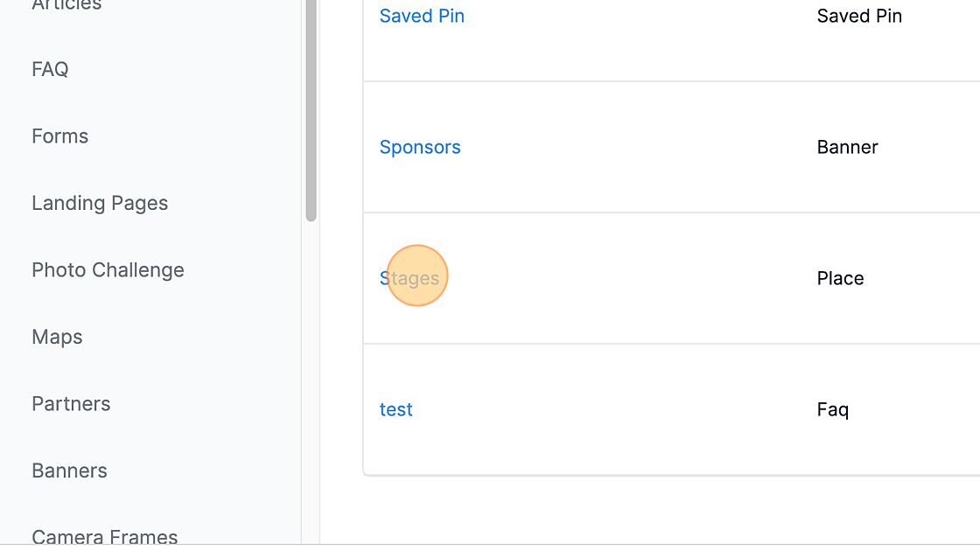This screenshot has height=551, width=980.
Task: Open the Sponsors link
Action: click(420, 147)
